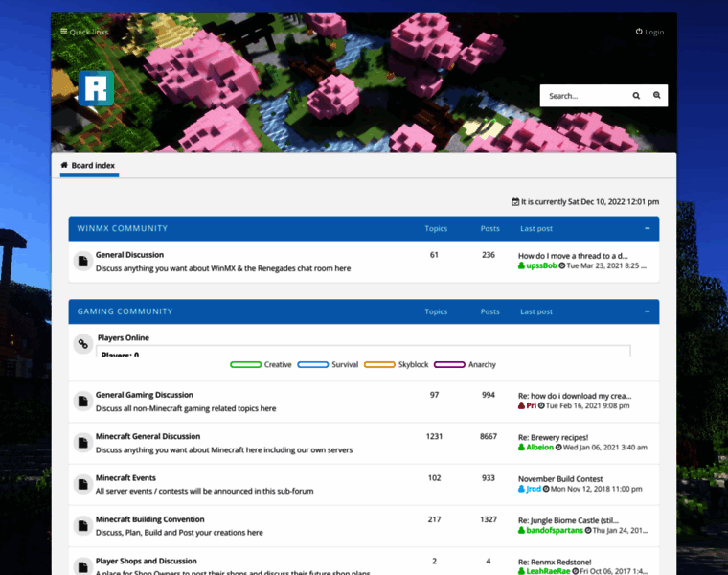Click the General Discussion forum icon

point(83,262)
